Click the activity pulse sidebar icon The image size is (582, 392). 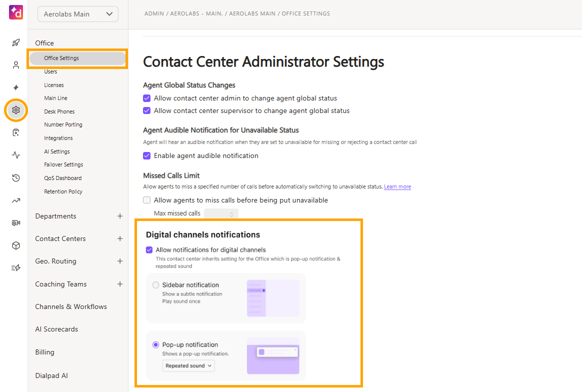(16, 155)
